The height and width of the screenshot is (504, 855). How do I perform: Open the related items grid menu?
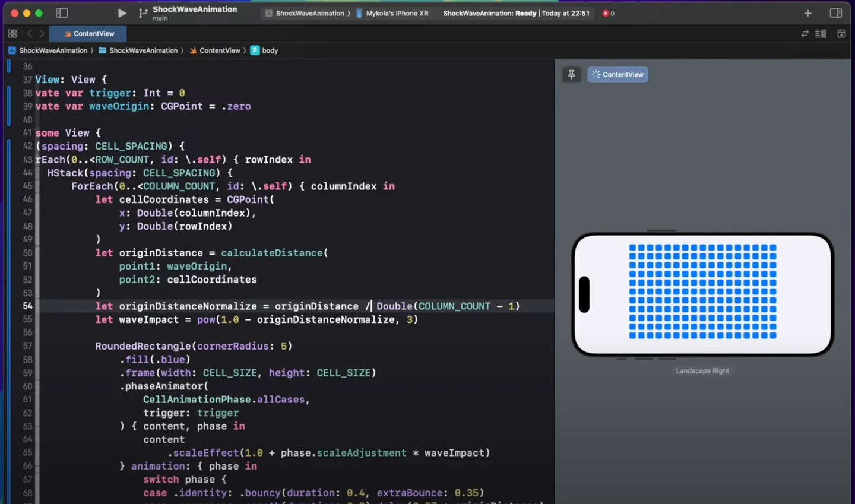click(12, 34)
